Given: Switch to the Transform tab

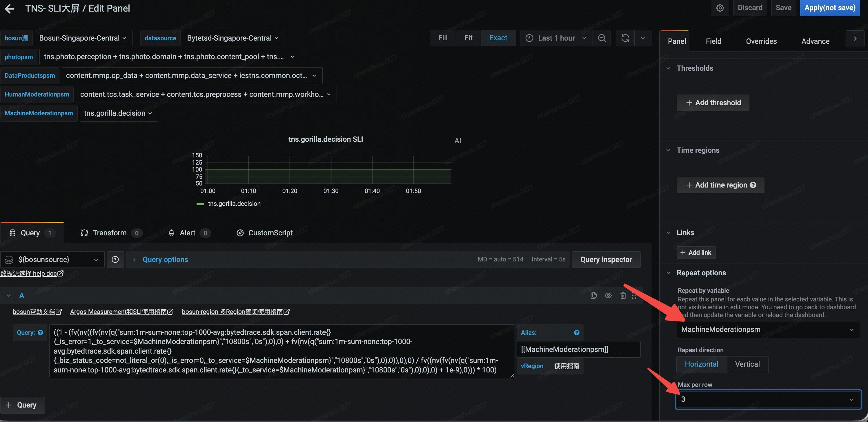Looking at the screenshot, I should click(x=110, y=233).
